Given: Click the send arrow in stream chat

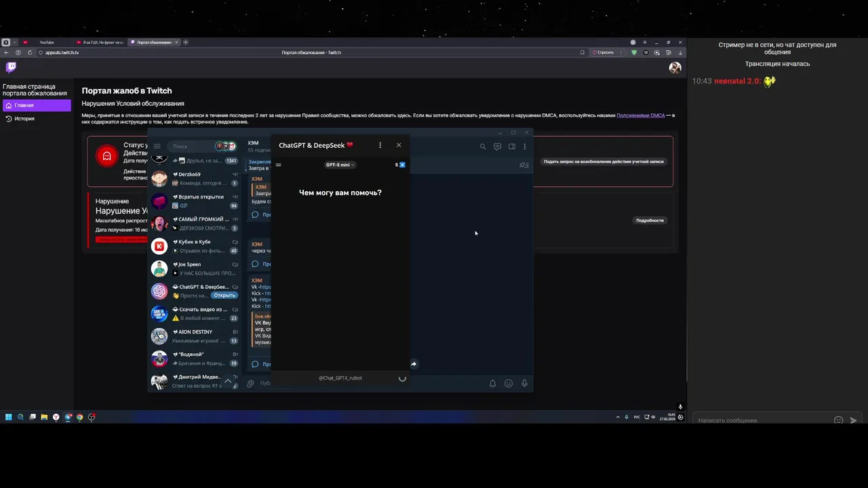Looking at the screenshot, I should click(853, 420).
